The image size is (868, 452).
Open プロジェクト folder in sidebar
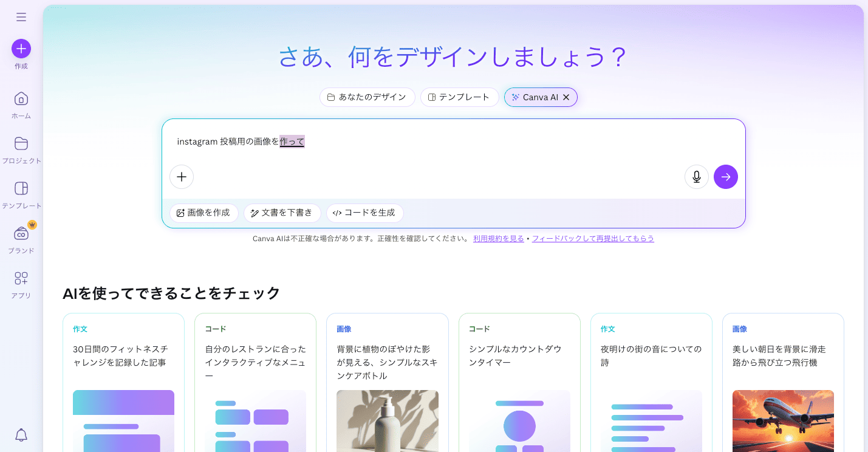21,150
